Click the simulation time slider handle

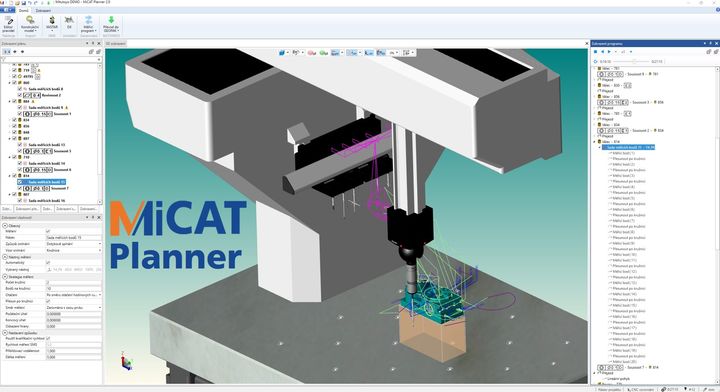635,61
